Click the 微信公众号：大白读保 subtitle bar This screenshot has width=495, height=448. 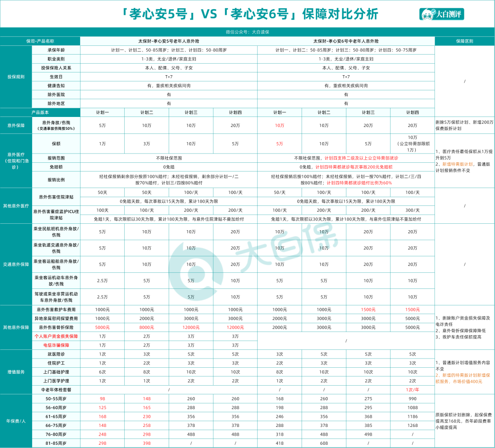tap(247, 32)
